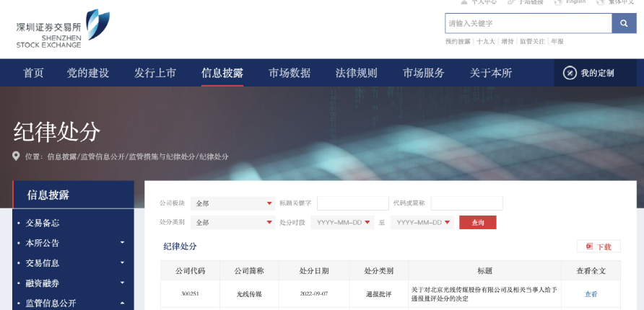Open the 处分类别 filter dropdown
This screenshot has width=644, height=310.
(233, 222)
